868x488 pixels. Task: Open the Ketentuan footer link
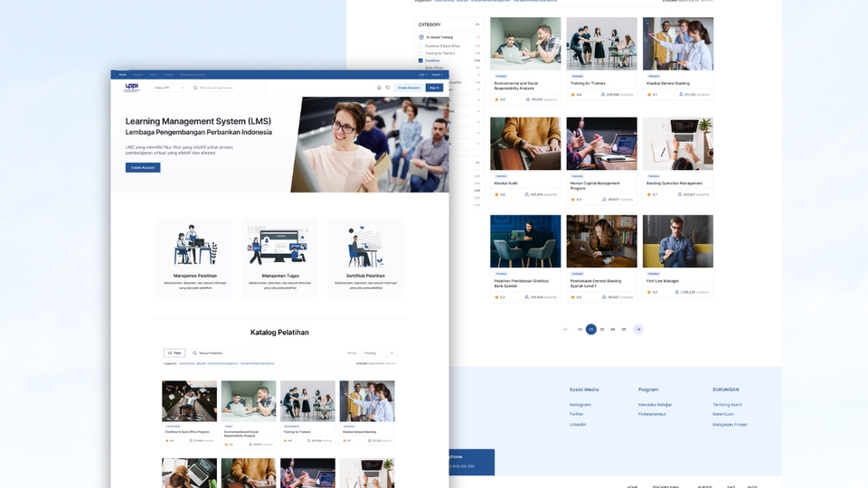coord(723,414)
